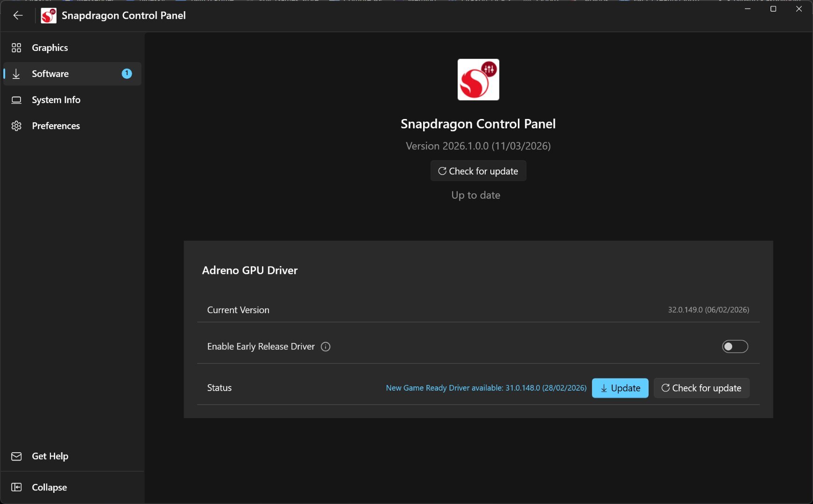Check for control panel update
813x504 pixels.
tap(478, 171)
